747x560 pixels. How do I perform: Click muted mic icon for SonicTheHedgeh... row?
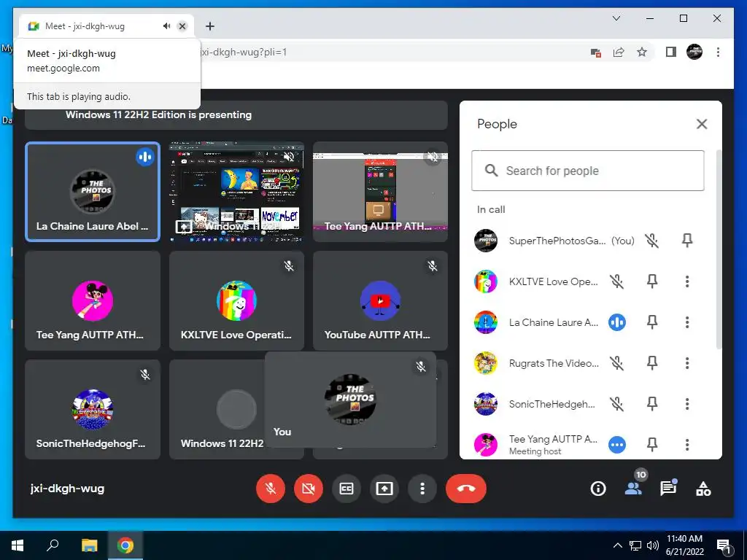pyautogui.click(x=617, y=404)
